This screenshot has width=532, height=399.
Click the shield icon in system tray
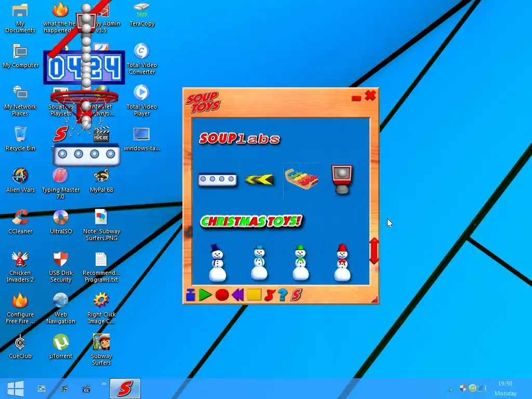click(463, 388)
